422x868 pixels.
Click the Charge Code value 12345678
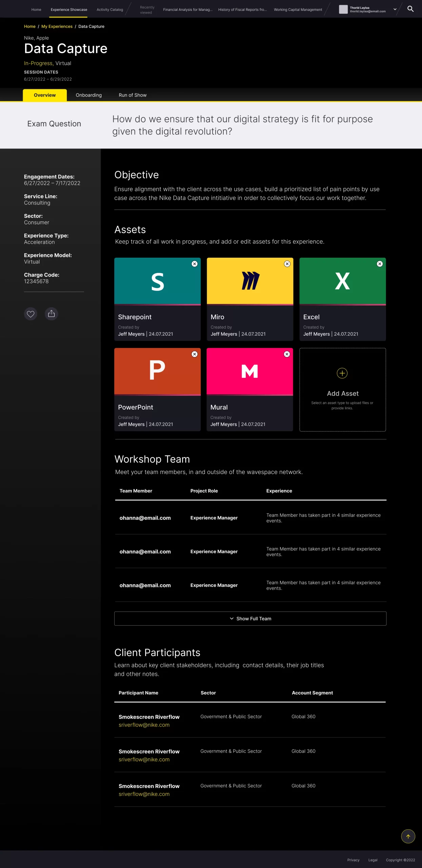click(x=36, y=281)
